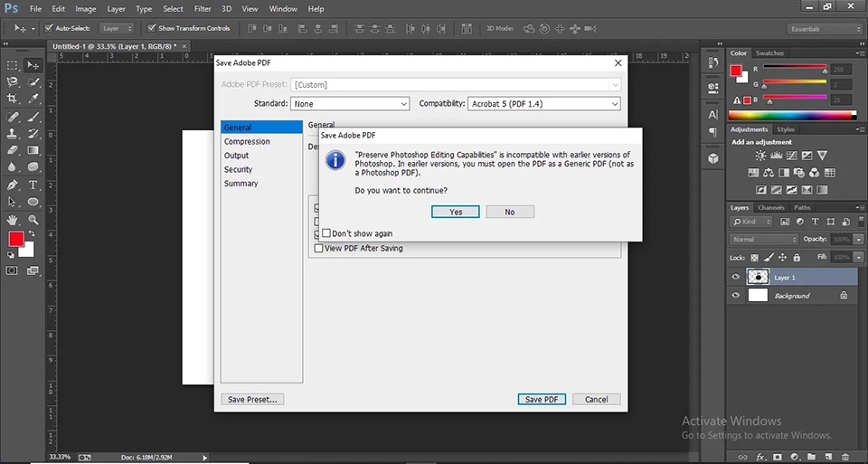The height and width of the screenshot is (464, 868).
Task: Open the Compatibility dropdown
Action: pos(543,103)
